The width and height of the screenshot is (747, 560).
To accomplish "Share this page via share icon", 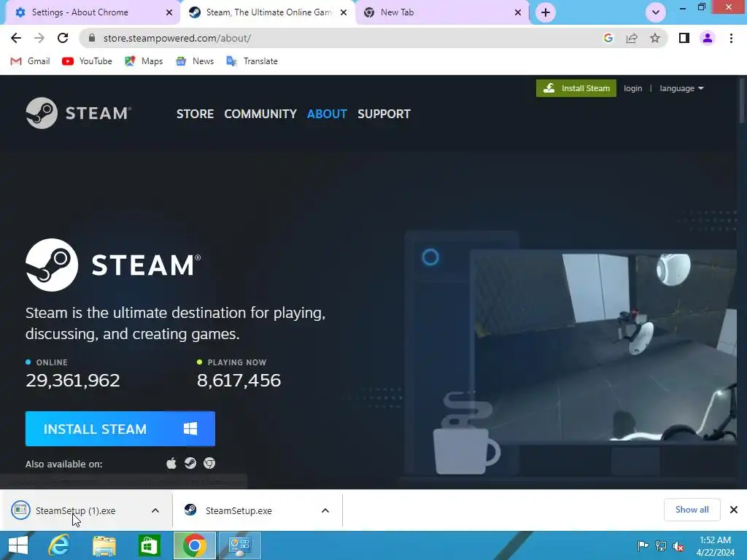I will [x=632, y=38].
